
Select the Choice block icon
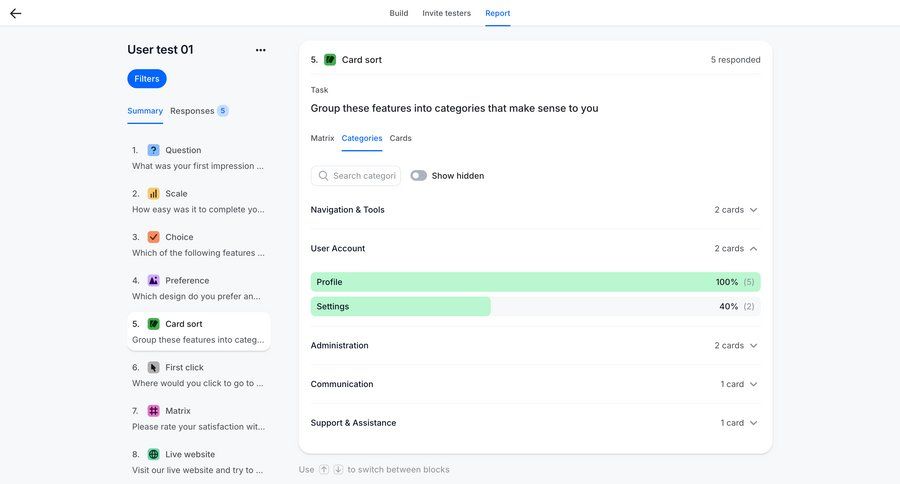tap(153, 237)
